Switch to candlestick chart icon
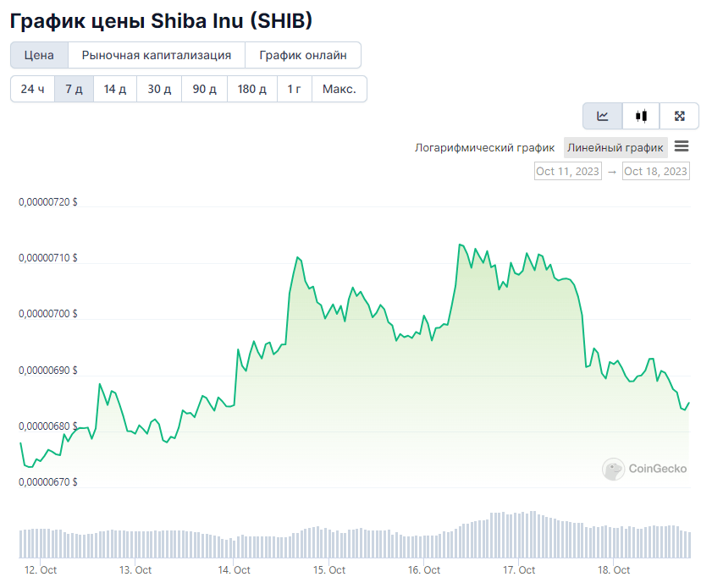Viewport: 701px width, 588px height. pos(641,116)
